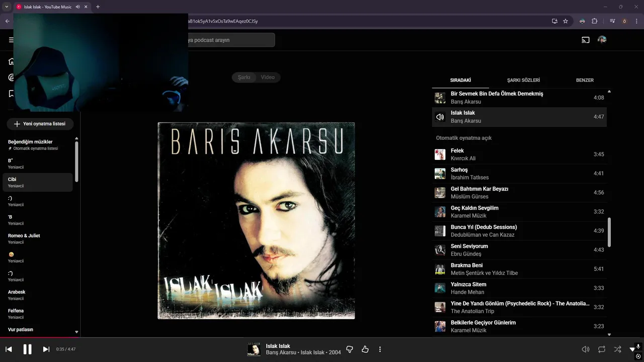The height and width of the screenshot is (362, 644).
Task: Play Bir Sevmek Bin Defa Ölmek Demekmiş
Action: tap(519, 98)
